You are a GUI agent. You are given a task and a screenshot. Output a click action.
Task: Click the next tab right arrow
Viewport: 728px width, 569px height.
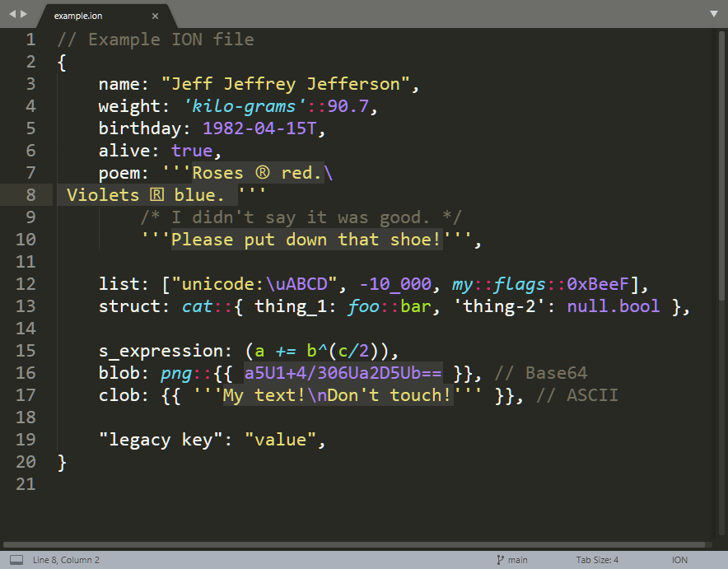24,14
